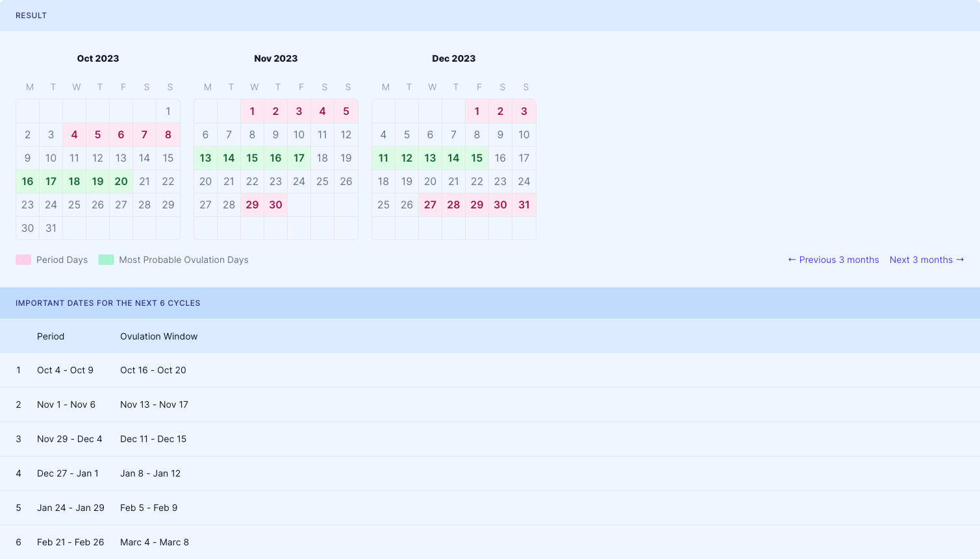980x559 pixels.
Task: Select cycle 1 row Oct 4 - Oct 9
Action: 65,370
